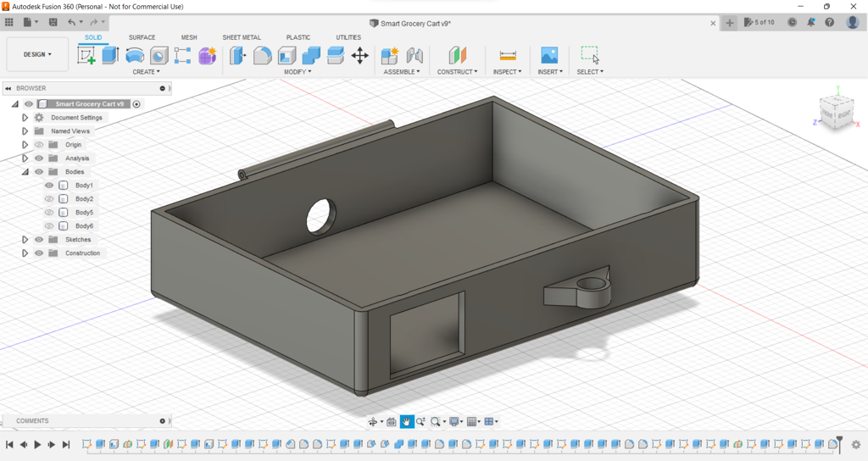Select the Joint tool in Assemble
868x461 pixels.
pos(415,56)
